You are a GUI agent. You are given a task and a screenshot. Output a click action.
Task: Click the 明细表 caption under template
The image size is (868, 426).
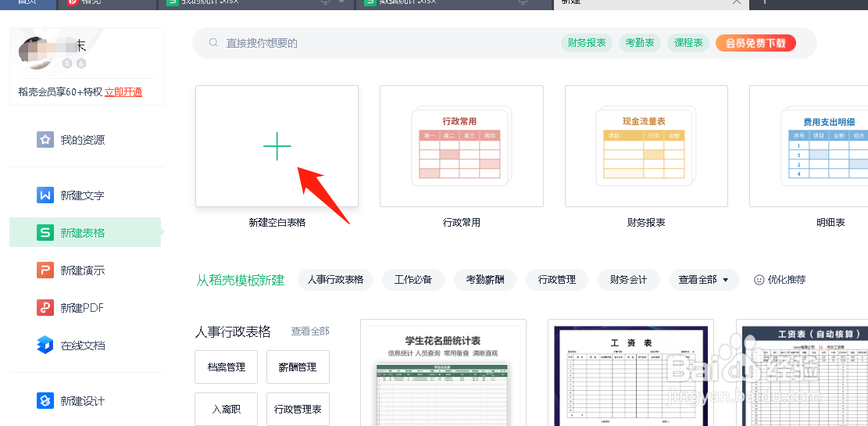click(830, 223)
